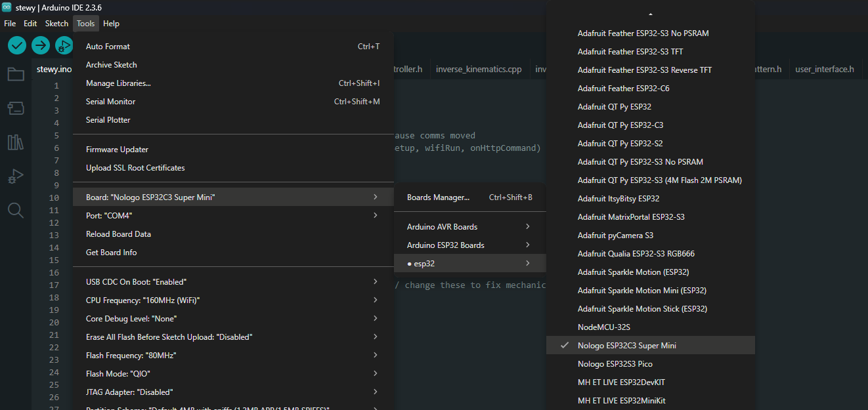Expand JTAG Adapter options
Image resolution: width=868 pixels, height=410 pixels.
pos(233,392)
